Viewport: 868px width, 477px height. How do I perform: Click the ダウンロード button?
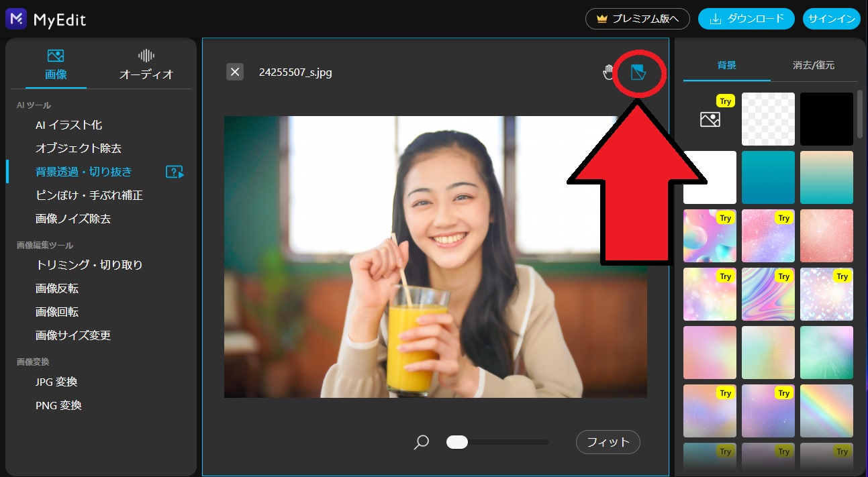tap(746, 19)
